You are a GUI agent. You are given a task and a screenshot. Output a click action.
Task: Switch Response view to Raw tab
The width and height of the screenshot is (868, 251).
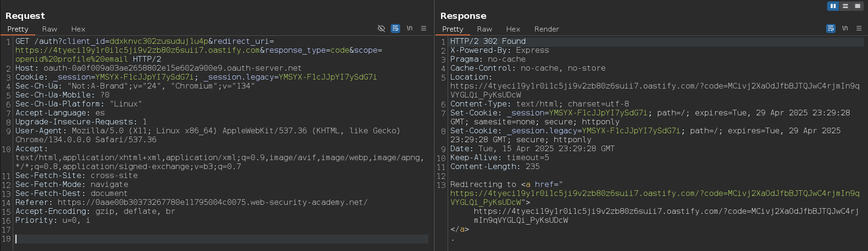[x=484, y=29]
